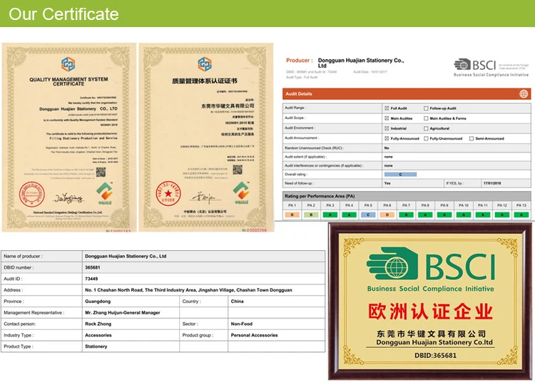Click the Sector value Non-Food

coord(242,324)
